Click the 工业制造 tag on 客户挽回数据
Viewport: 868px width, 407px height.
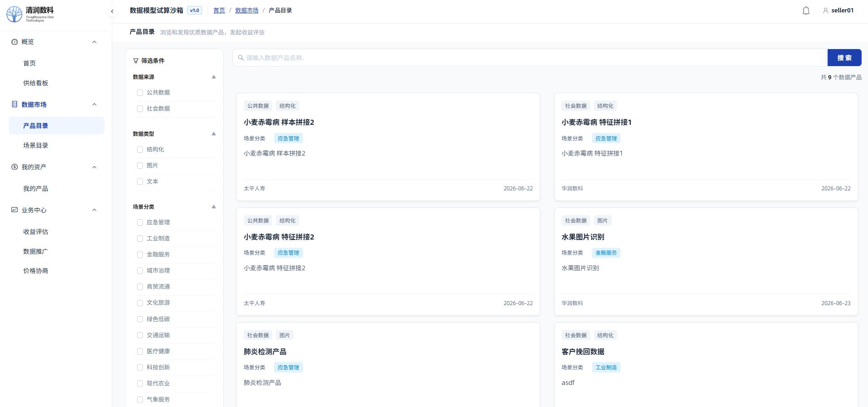pyautogui.click(x=606, y=368)
